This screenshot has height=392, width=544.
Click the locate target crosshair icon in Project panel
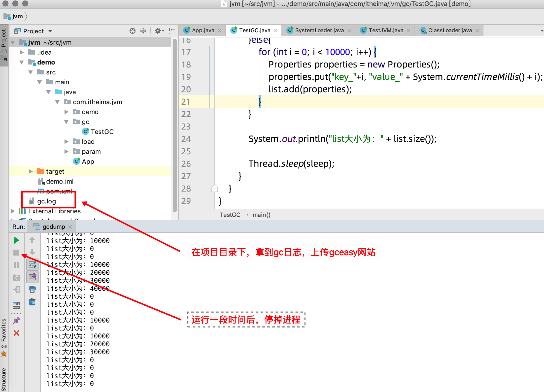click(x=133, y=31)
